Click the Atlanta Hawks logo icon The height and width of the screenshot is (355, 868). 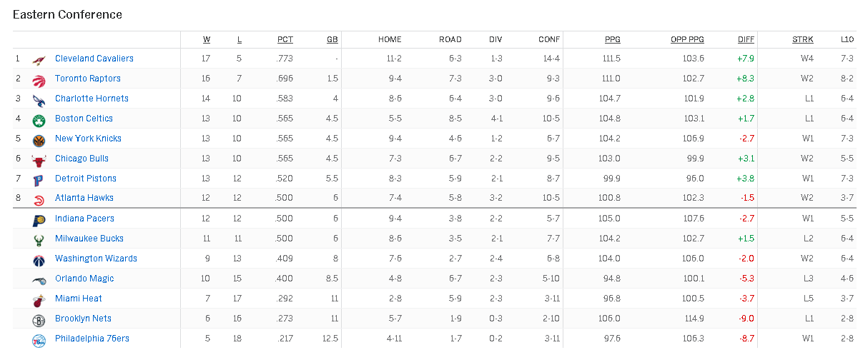[39, 199]
